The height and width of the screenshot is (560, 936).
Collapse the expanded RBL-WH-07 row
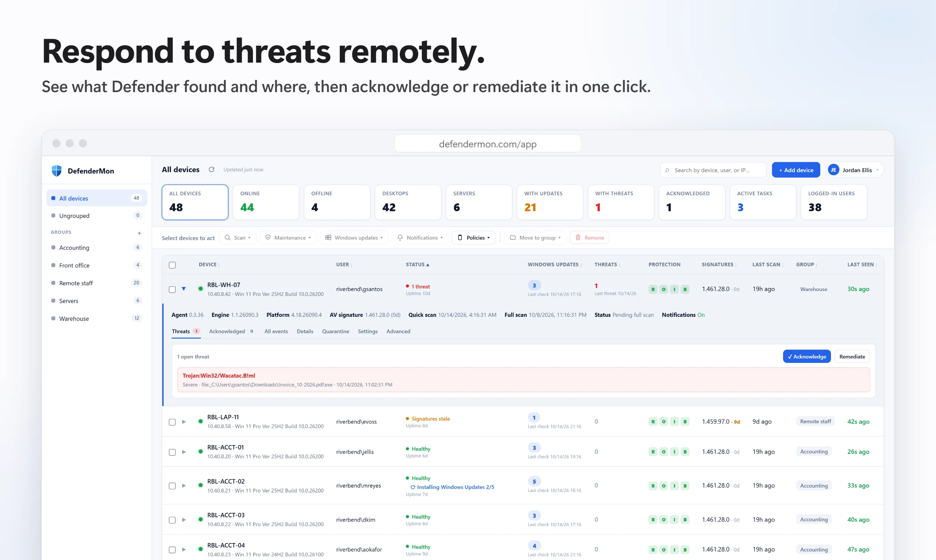coord(184,289)
